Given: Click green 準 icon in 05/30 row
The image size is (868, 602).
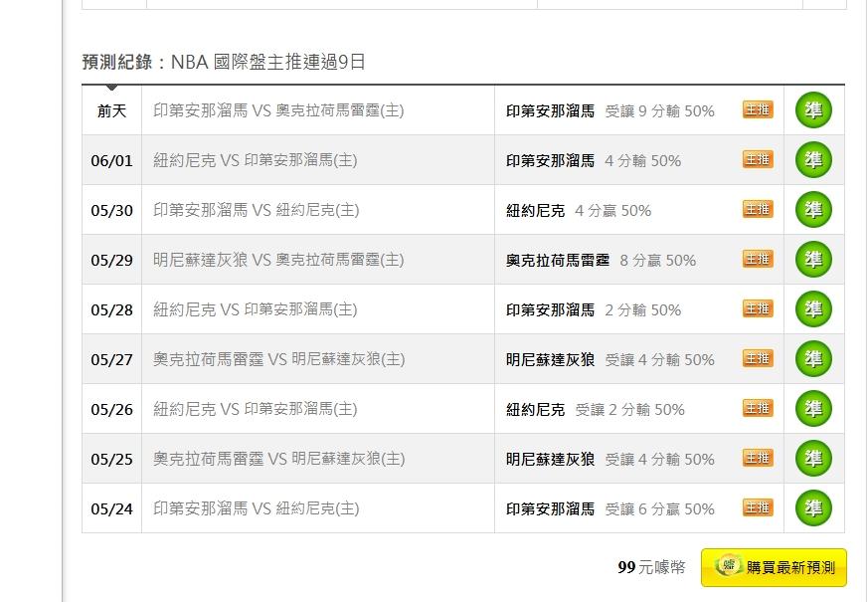Looking at the screenshot, I should [x=813, y=210].
